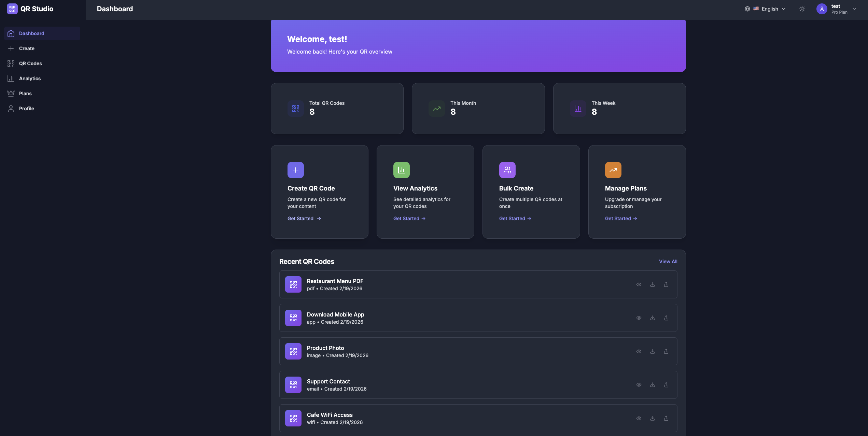Go to Plans in the sidebar
The width and height of the screenshot is (868, 436).
click(x=25, y=94)
